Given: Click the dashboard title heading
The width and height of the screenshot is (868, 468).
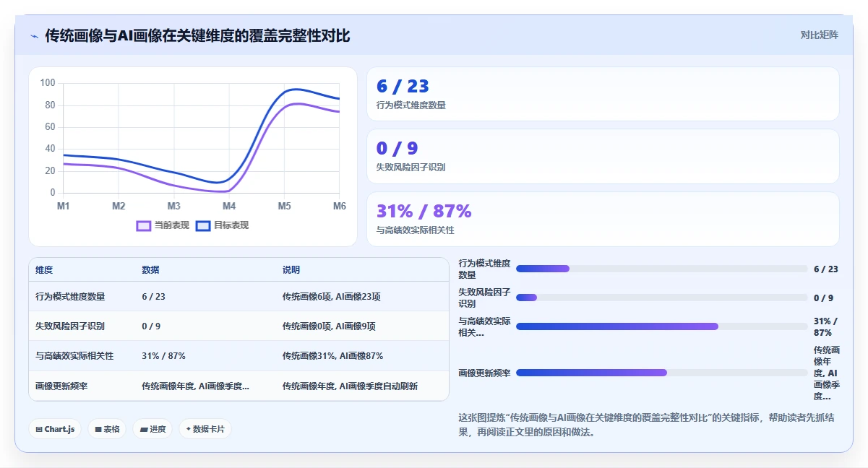Looking at the screenshot, I should pyautogui.click(x=197, y=35).
